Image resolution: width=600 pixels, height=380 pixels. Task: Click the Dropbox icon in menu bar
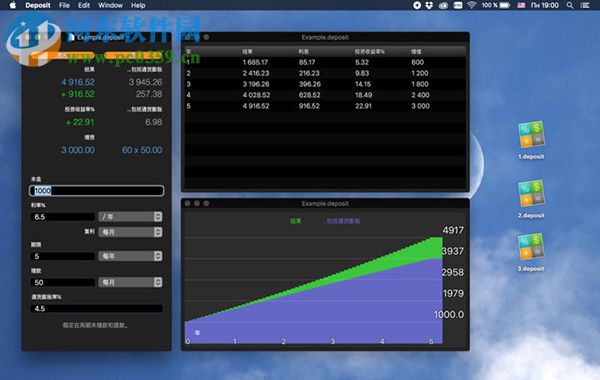click(429, 5)
